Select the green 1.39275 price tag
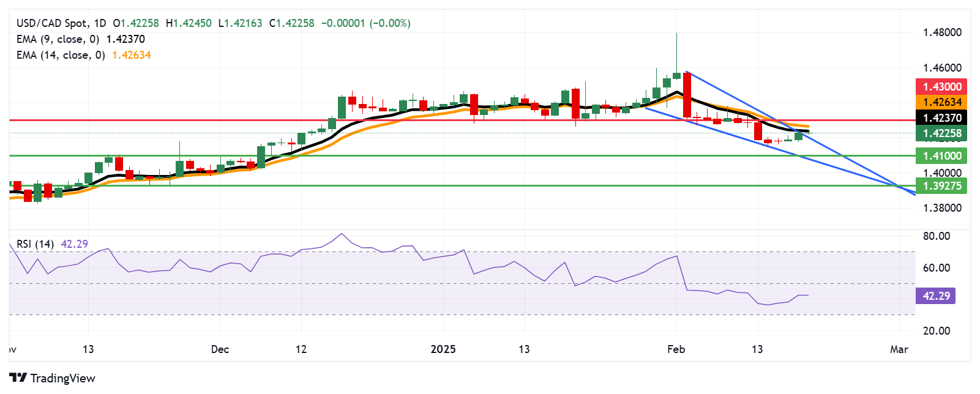 (x=941, y=186)
